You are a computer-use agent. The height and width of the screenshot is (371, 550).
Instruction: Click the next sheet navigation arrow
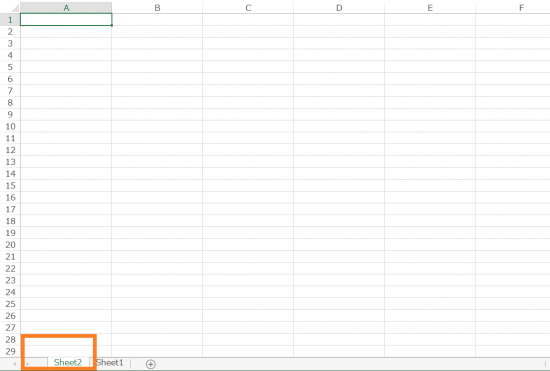tap(27, 364)
